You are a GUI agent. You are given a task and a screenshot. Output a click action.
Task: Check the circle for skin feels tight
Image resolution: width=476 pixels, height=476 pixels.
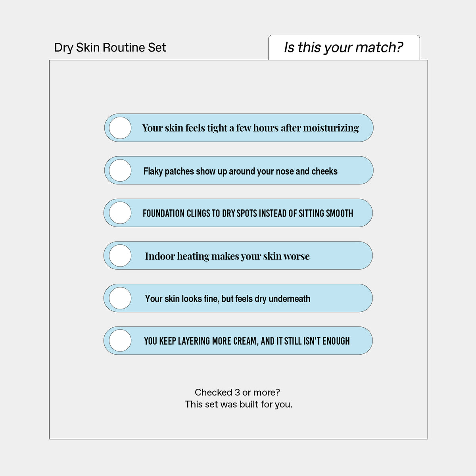[120, 128]
